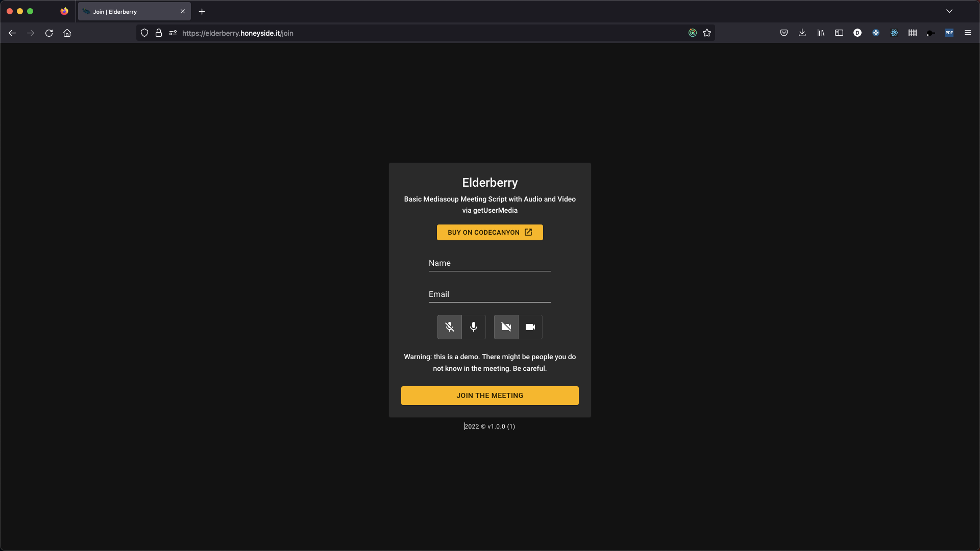Open the tab overview dropdown

coord(949,11)
